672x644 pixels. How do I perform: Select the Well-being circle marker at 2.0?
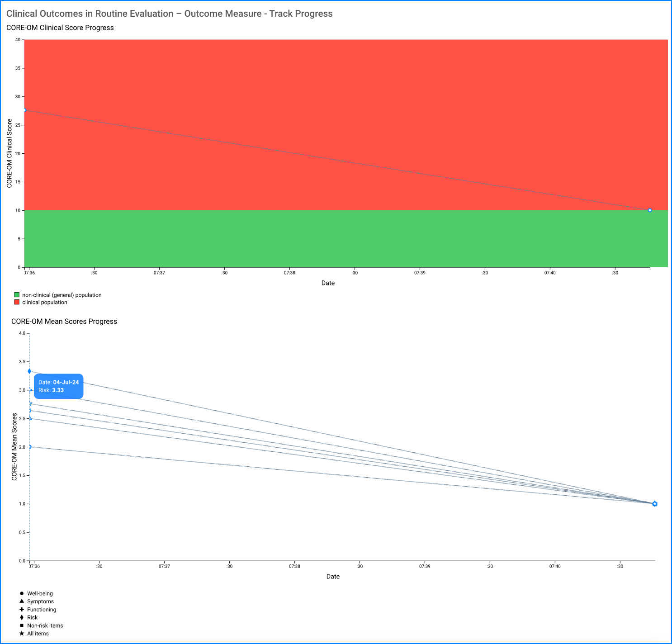point(29,447)
